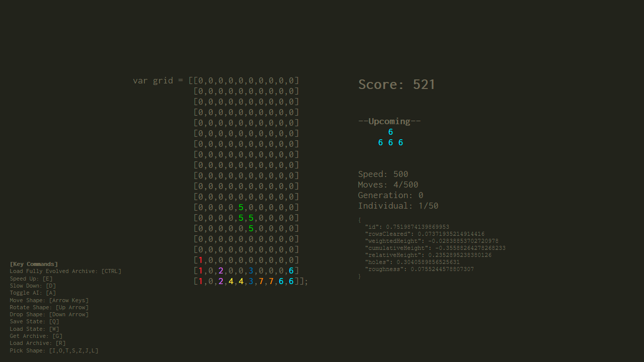Click Drop Shape: [Down Arrow] line
This screenshot has width=644, height=362.
(x=49, y=314)
